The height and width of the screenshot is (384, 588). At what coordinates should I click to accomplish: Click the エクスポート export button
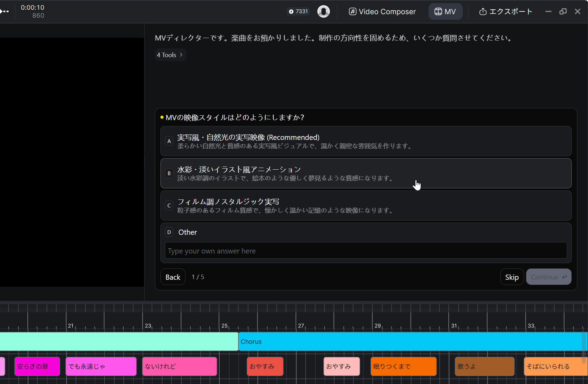pyautogui.click(x=505, y=11)
